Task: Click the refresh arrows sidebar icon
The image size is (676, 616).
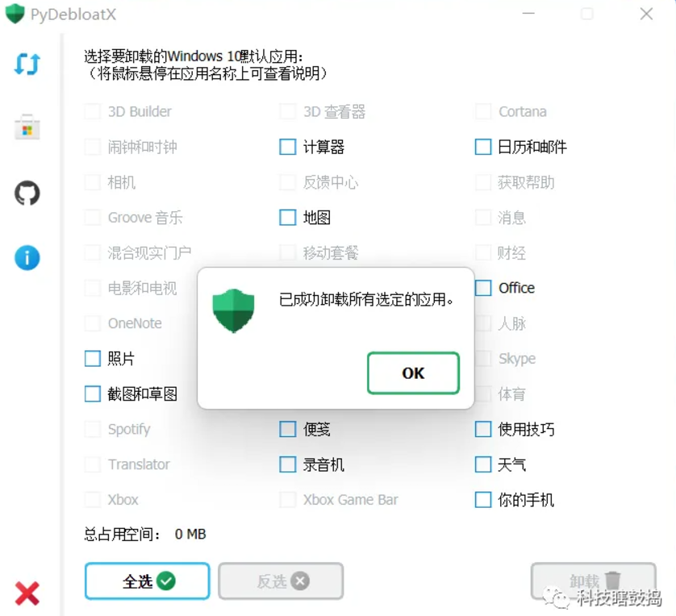Action: (27, 65)
